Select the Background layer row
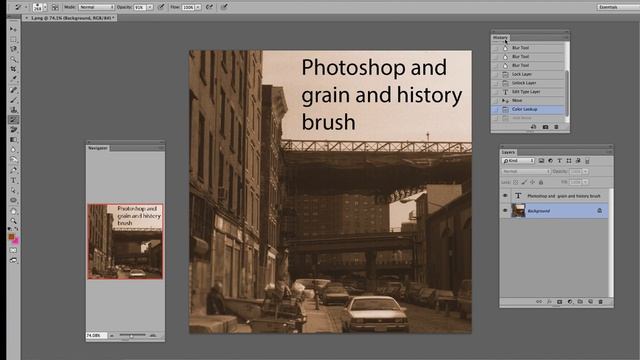The image size is (640, 360). [555, 211]
